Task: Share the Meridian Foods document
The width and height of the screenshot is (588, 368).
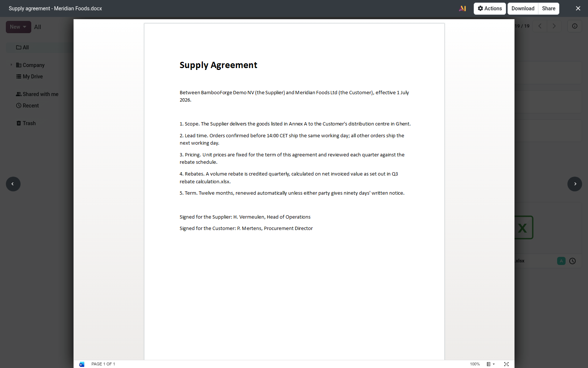Action: (x=549, y=8)
